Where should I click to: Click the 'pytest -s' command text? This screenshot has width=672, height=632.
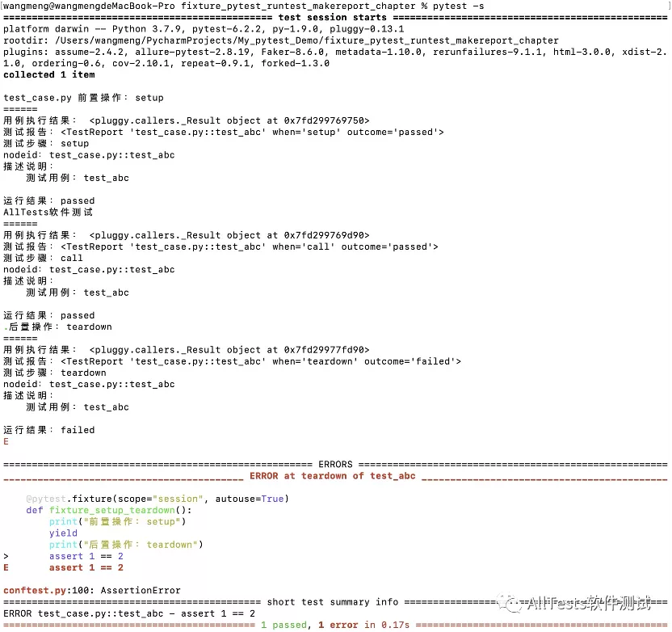pos(458,6)
